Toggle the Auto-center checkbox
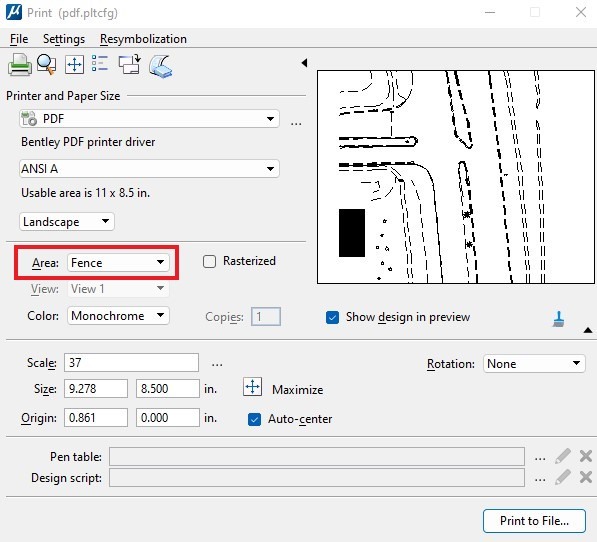Image resolution: width=597 pixels, height=542 pixels. (254, 419)
